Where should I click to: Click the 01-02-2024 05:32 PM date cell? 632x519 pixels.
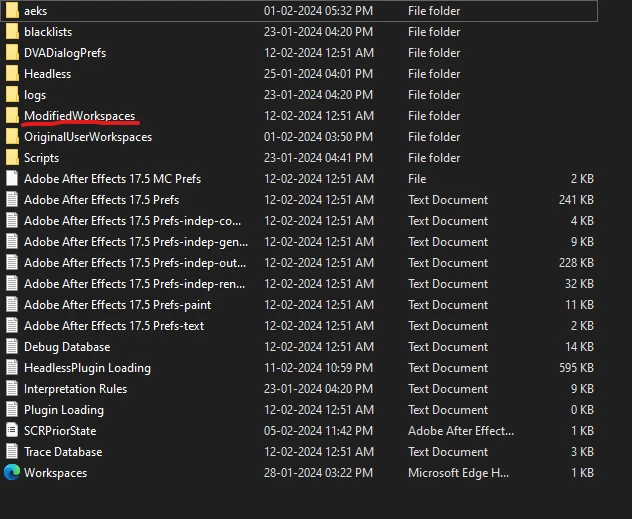318,11
